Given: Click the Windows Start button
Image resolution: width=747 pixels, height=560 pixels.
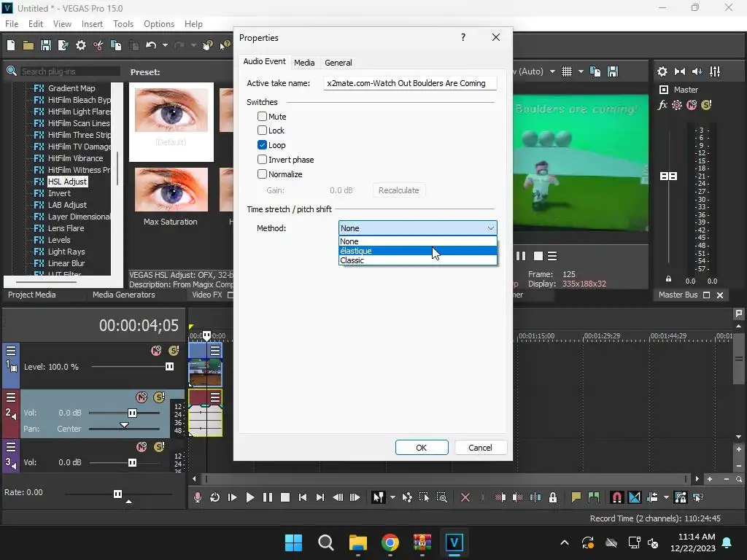Looking at the screenshot, I should 293,542.
